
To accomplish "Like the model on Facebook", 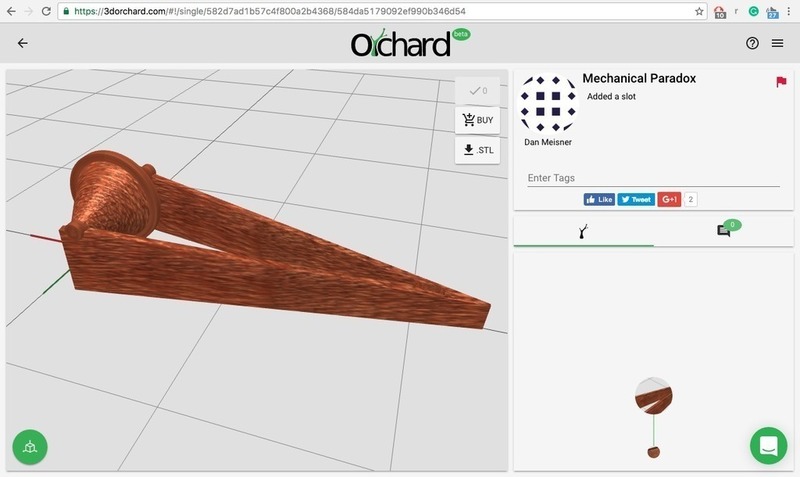I will click(x=599, y=199).
